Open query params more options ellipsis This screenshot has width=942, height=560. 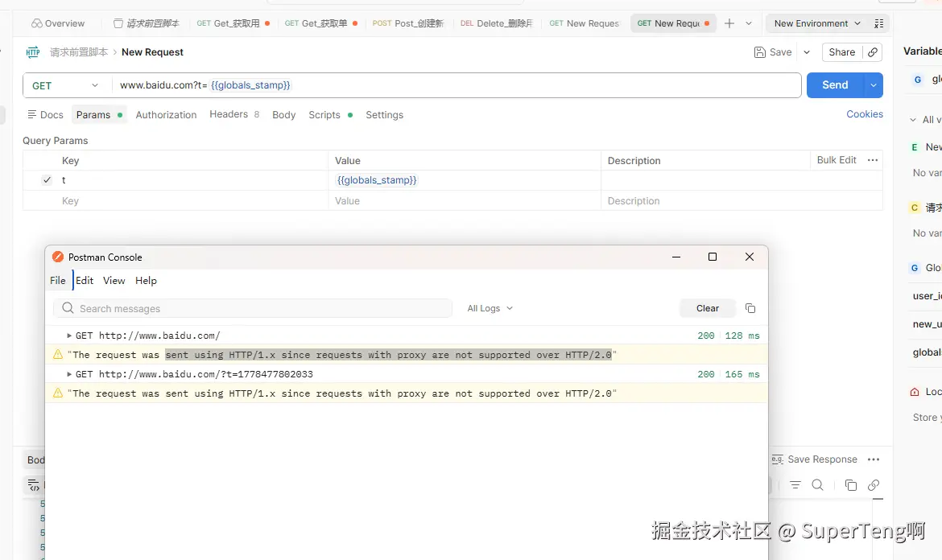(873, 159)
